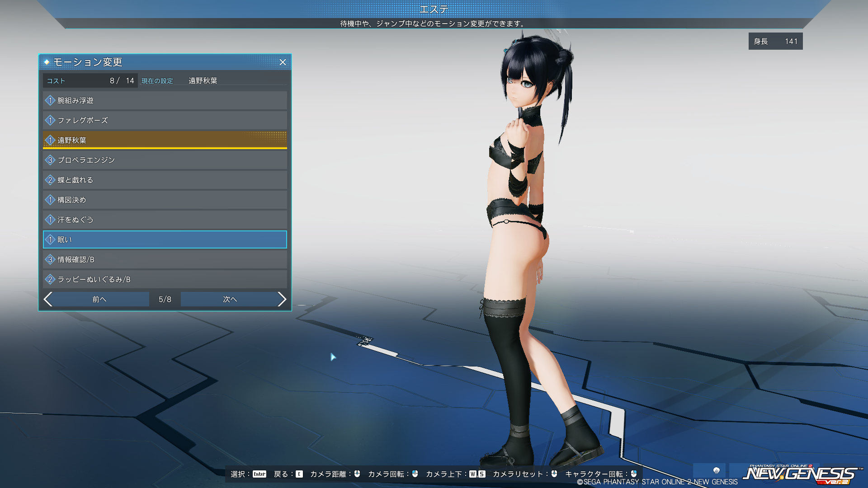Image resolution: width=868 pixels, height=488 pixels.
Task: Click the E key hint for 戻る
Action: pos(299,474)
